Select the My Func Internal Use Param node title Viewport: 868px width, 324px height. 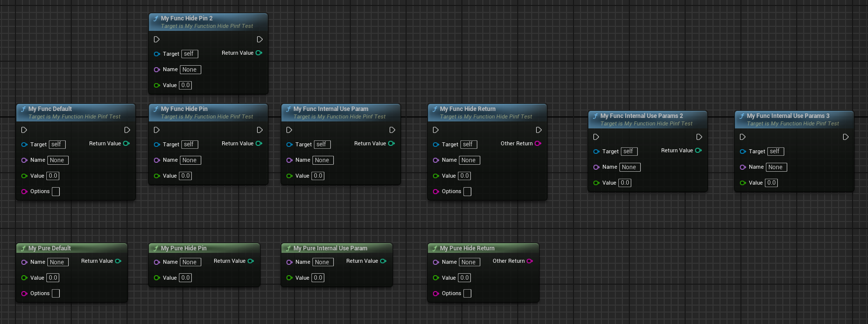click(331, 109)
